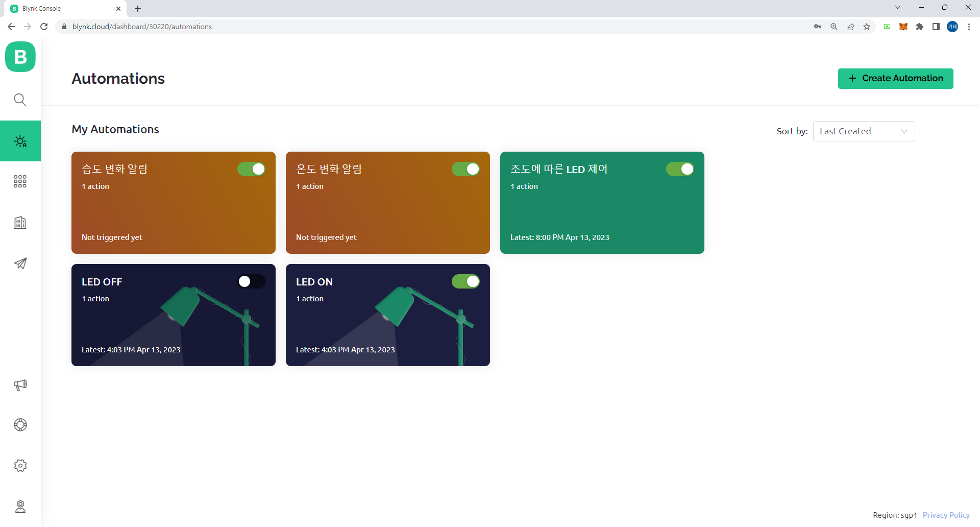Disable the LED ON automation toggle
This screenshot has height=527, width=980.
[x=465, y=281]
